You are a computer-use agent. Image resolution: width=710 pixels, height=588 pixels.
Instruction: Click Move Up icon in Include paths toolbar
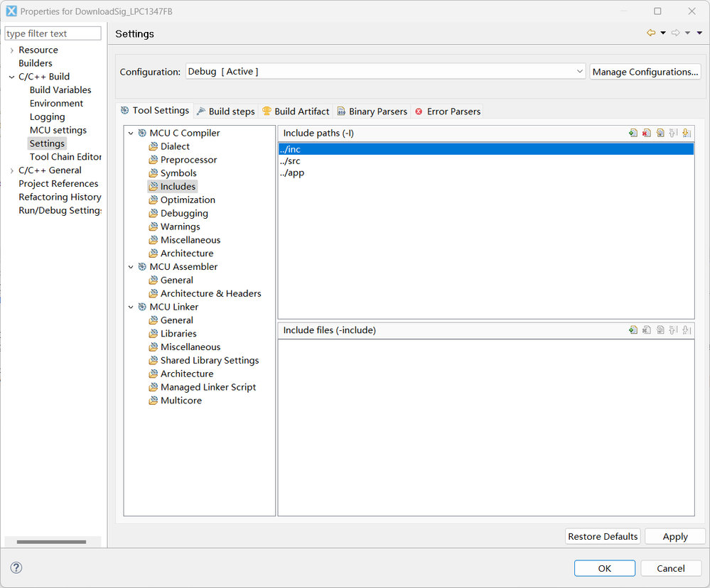click(x=673, y=133)
